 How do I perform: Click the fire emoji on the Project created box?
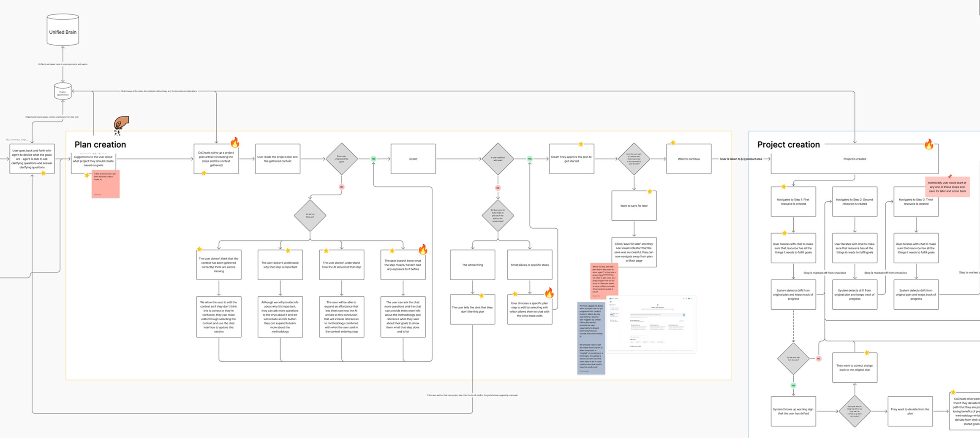coord(929,144)
